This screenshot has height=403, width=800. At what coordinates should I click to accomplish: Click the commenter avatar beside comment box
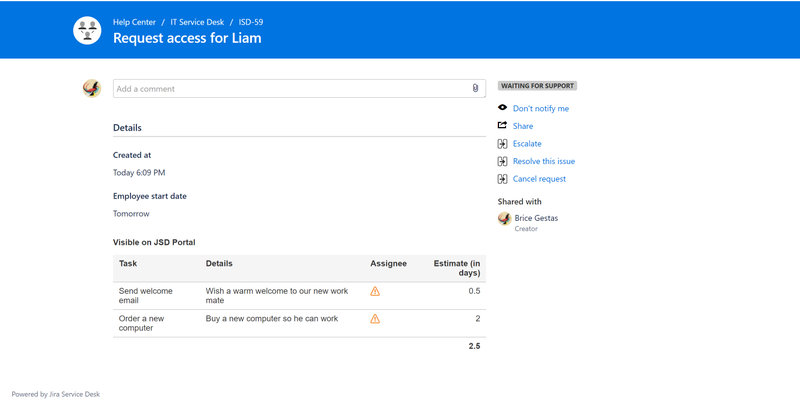coord(92,89)
